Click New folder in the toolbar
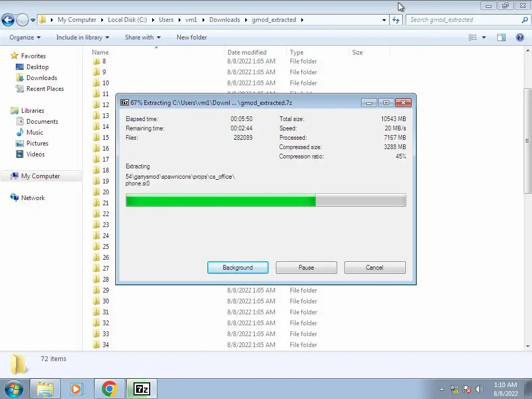This screenshot has height=399, width=532. click(191, 37)
